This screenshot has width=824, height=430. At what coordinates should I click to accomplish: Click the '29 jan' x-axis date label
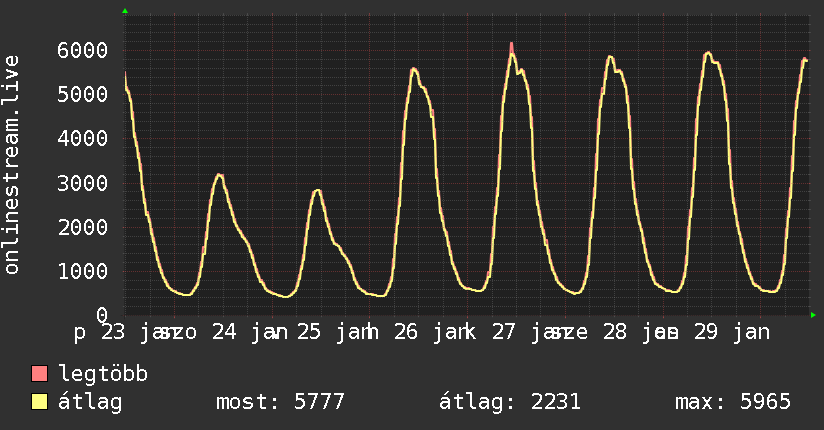tap(732, 332)
